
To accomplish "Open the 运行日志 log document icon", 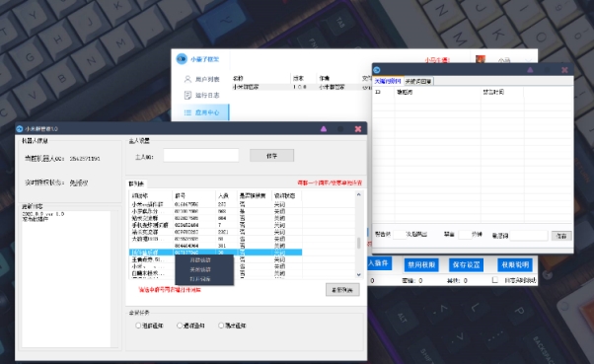I will [187, 95].
